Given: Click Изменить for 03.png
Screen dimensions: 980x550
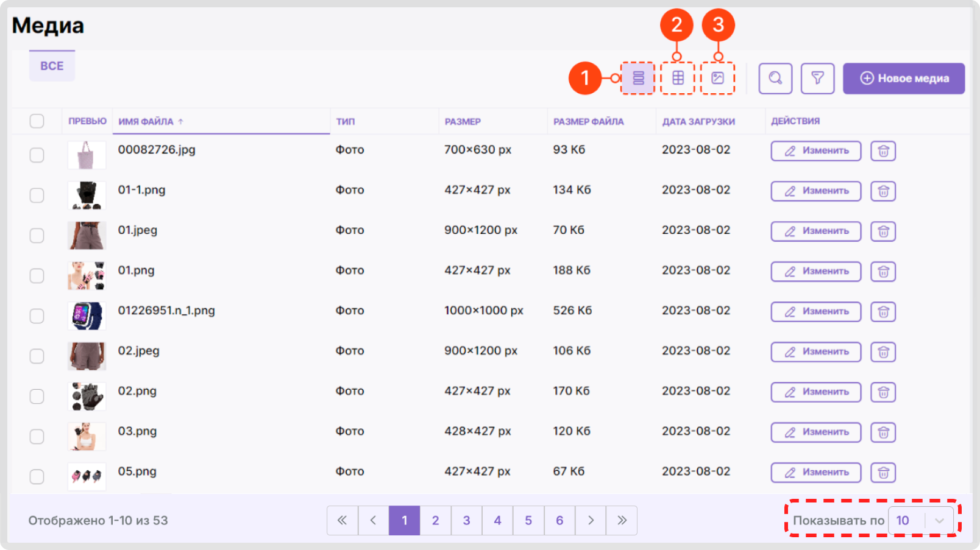Looking at the screenshot, I should 816,432.
